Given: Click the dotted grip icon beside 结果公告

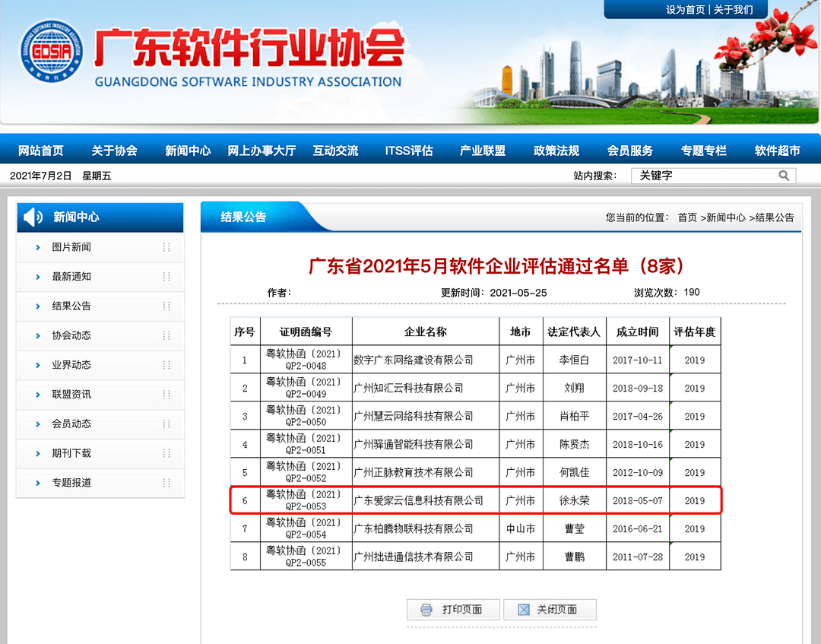Looking at the screenshot, I should tap(166, 306).
